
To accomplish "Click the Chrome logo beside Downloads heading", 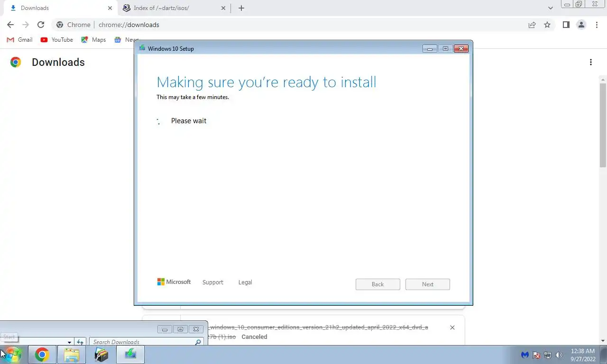I will 16,62.
